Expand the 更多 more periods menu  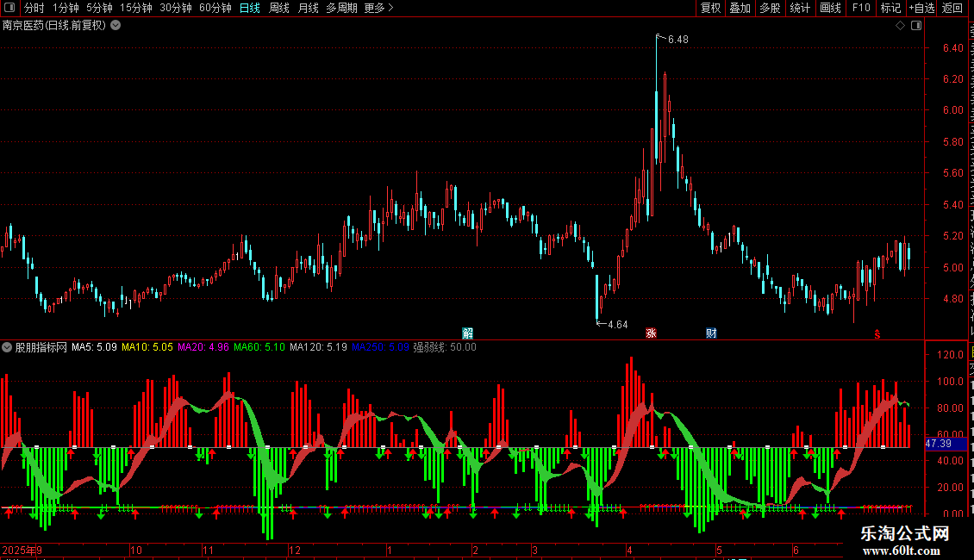(379, 8)
